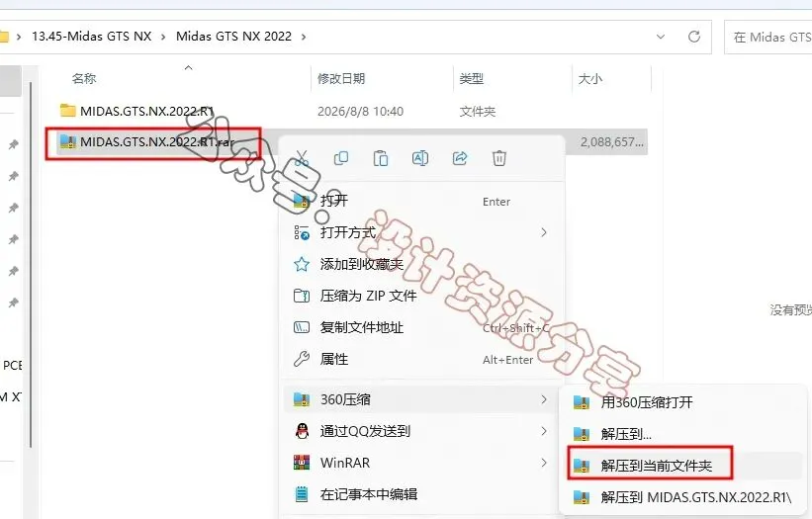The width and height of the screenshot is (812, 519).
Task: Select the 360压缩 menu entry
Action: pos(421,399)
